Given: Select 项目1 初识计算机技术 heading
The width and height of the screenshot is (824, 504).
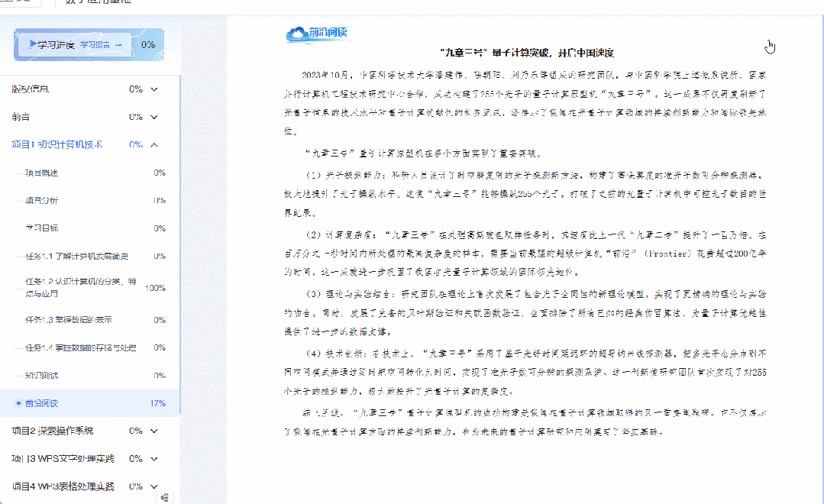Looking at the screenshot, I should pos(57,144).
